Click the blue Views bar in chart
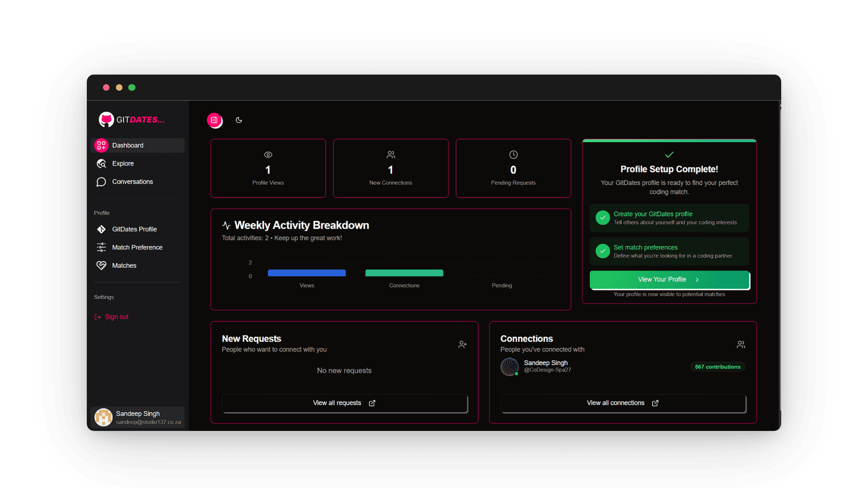 [x=306, y=273]
